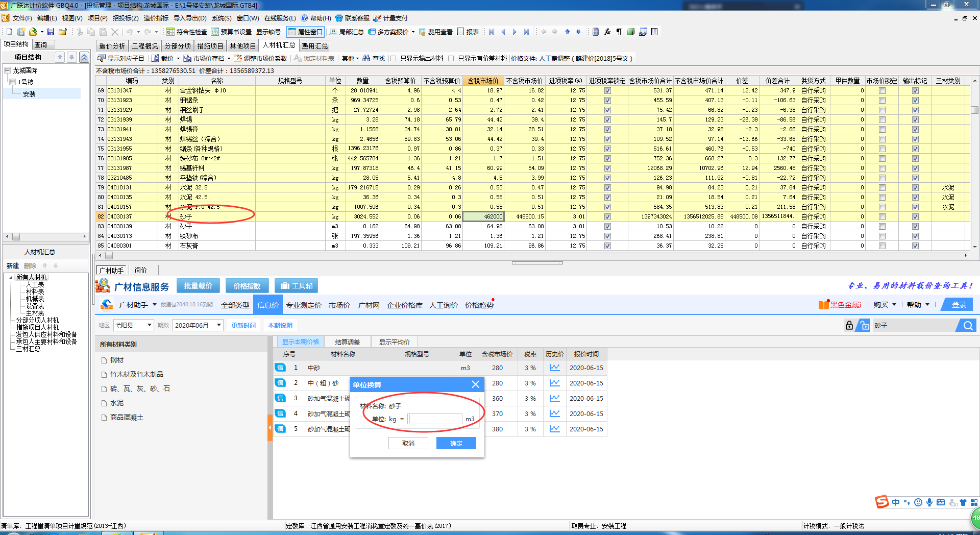Toggle Sogou 中 Chinese input mode

pos(896,502)
